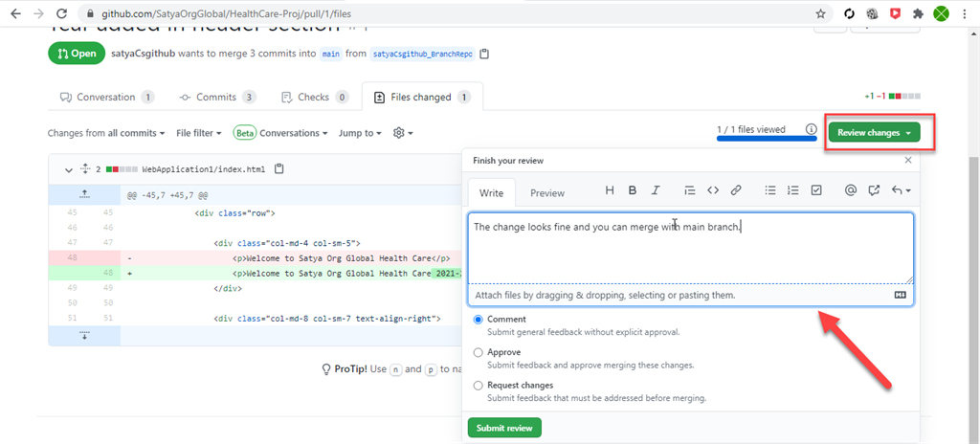
Task: Select the Approve radio option
Action: pos(479,353)
